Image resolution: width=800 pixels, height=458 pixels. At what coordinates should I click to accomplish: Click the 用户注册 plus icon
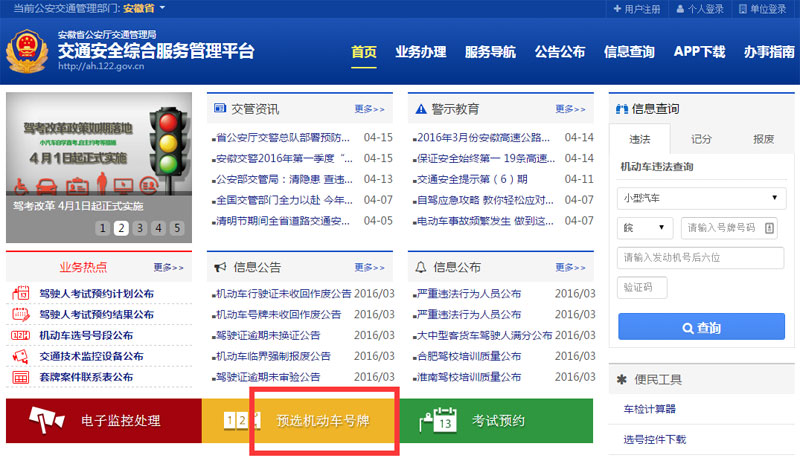[617, 9]
